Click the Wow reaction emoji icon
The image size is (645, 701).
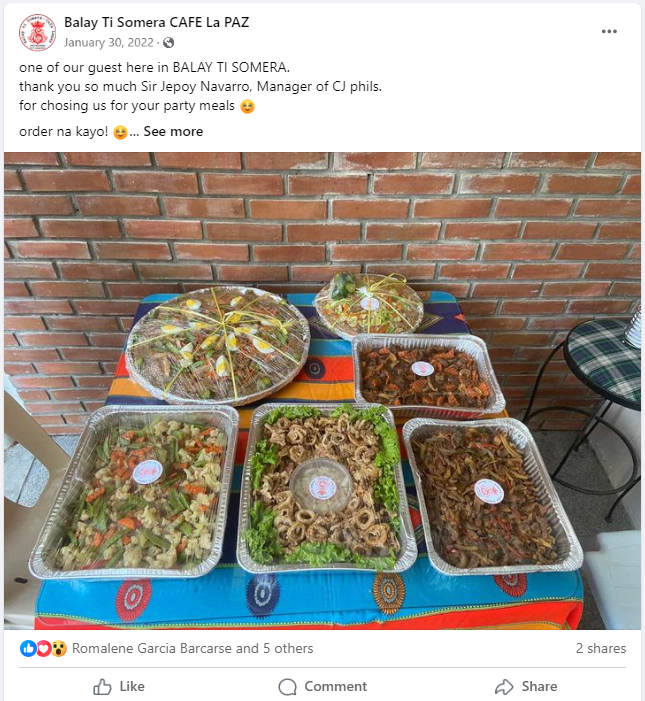click(x=59, y=648)
